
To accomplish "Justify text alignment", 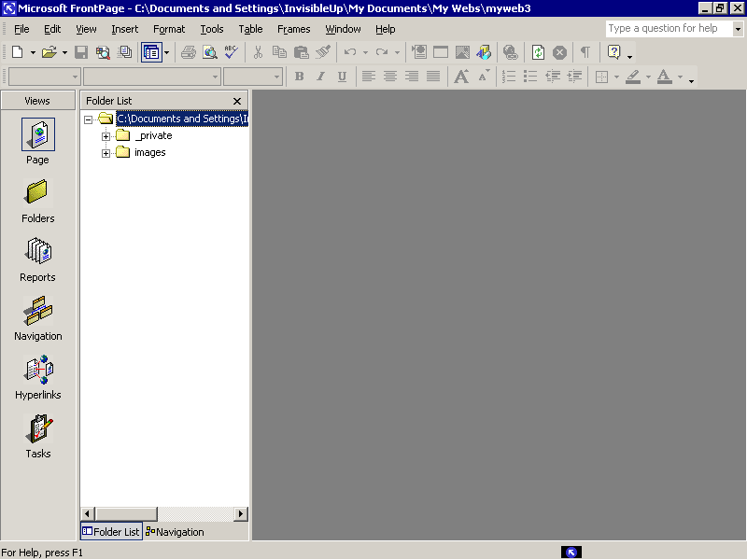I will (x=433, y=77).
